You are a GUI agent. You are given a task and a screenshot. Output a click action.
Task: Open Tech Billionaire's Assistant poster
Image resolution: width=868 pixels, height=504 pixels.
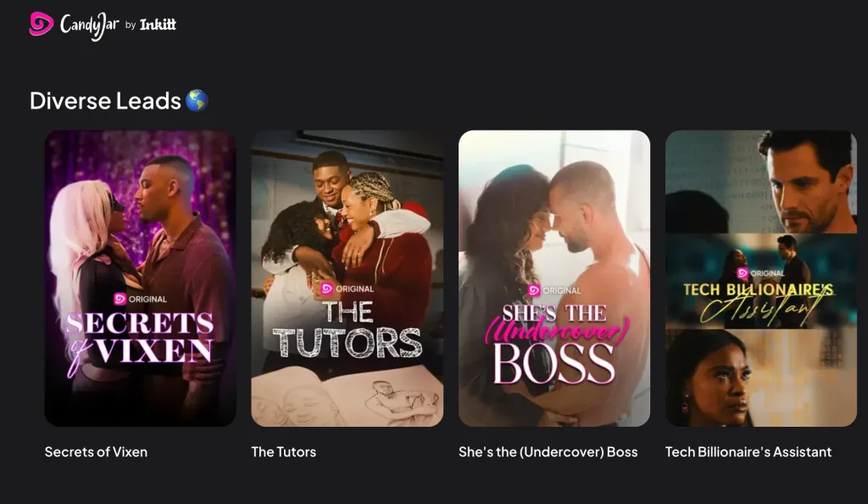[x=761, y=278]
